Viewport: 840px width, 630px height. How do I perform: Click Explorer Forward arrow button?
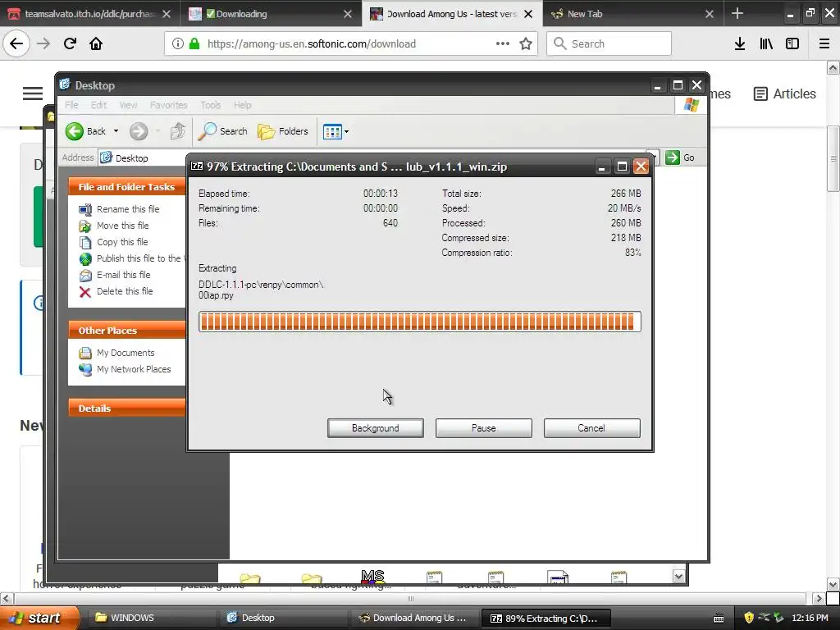139,131
